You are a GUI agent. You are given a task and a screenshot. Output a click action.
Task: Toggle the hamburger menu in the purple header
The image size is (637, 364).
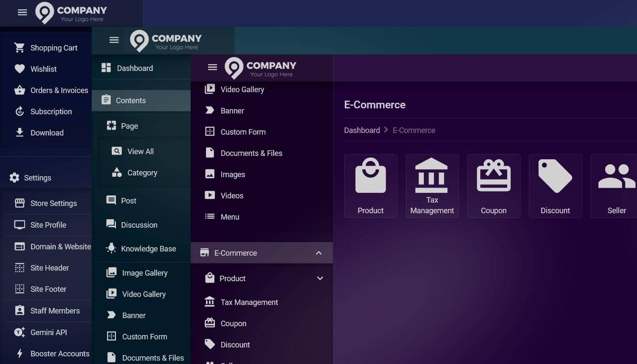pyautogui.click(x=213, y=67)
